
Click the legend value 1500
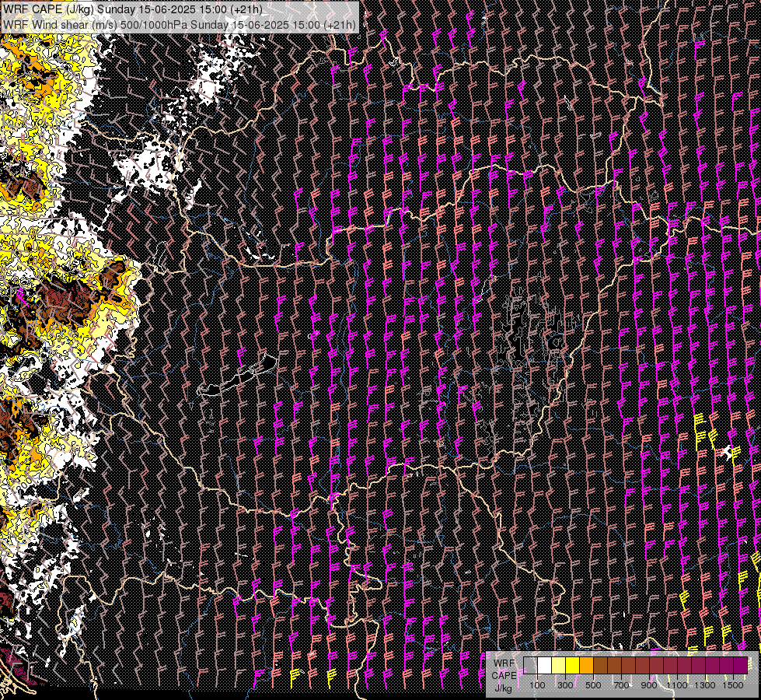[x=733, y=685]
